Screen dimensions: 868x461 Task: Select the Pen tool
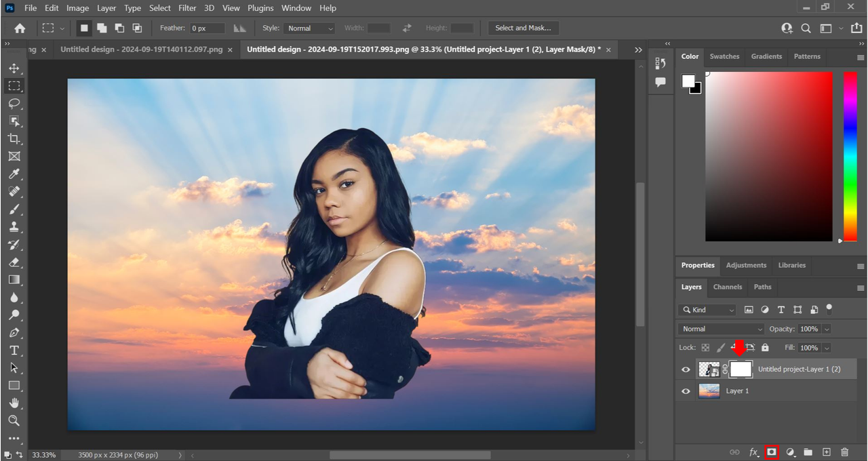14,333
